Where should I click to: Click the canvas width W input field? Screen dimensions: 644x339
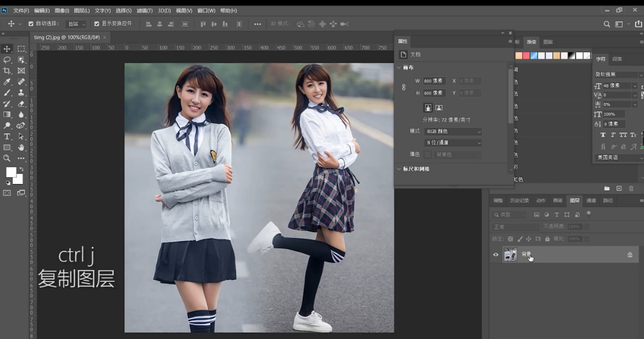(x=434, y=81)
